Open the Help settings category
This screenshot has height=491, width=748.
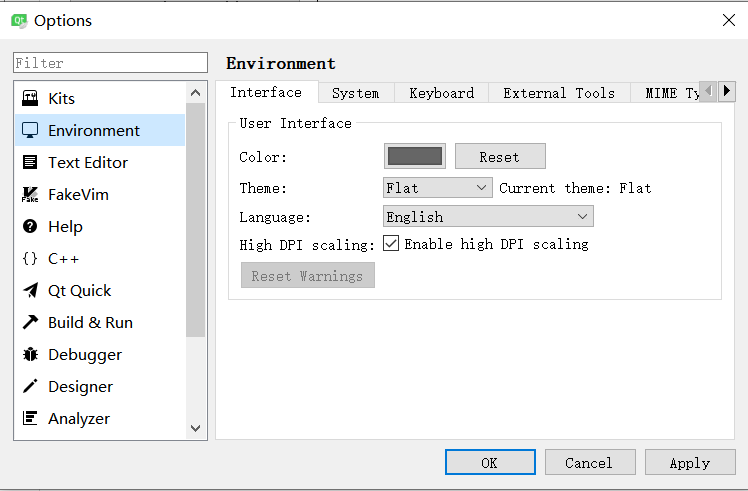coord(100,226)
